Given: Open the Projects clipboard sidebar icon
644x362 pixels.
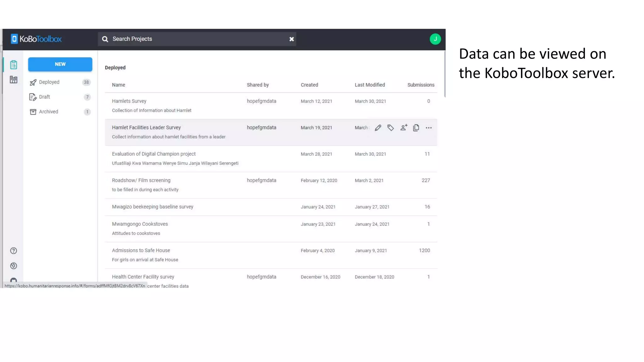Looking at the screenshot, I should click(13, 65).
